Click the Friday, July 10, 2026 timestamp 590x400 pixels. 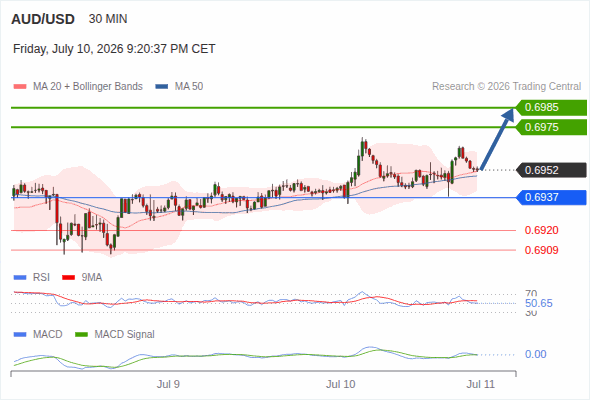(114, 49)
